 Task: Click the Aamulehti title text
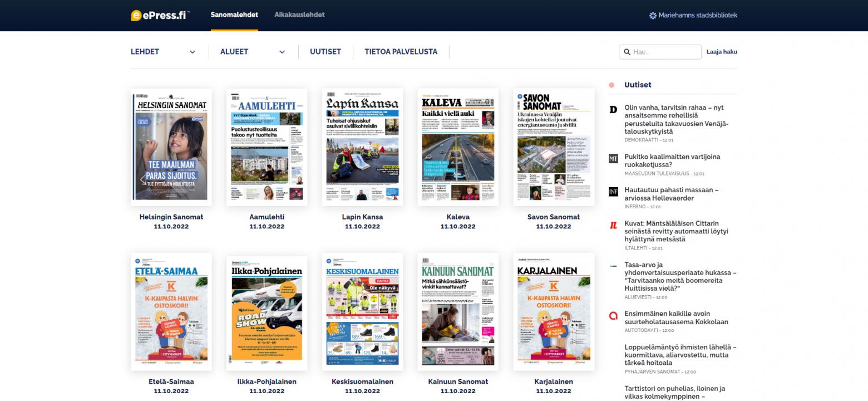[267, 217]
